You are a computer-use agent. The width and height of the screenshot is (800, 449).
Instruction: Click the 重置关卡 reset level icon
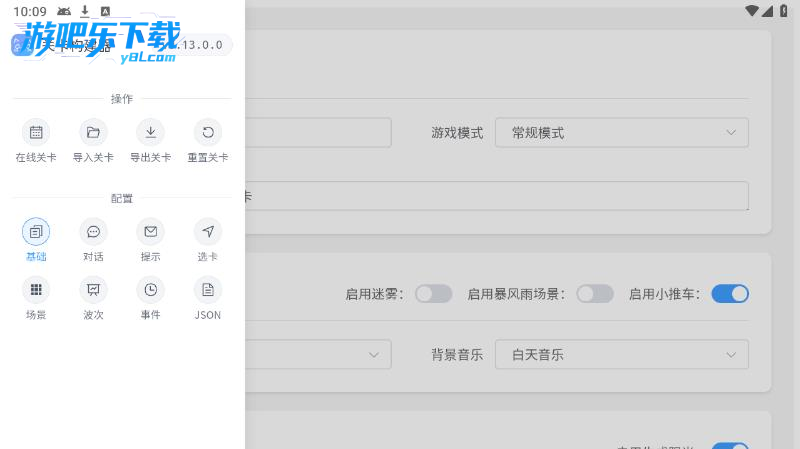pos(208,132)
